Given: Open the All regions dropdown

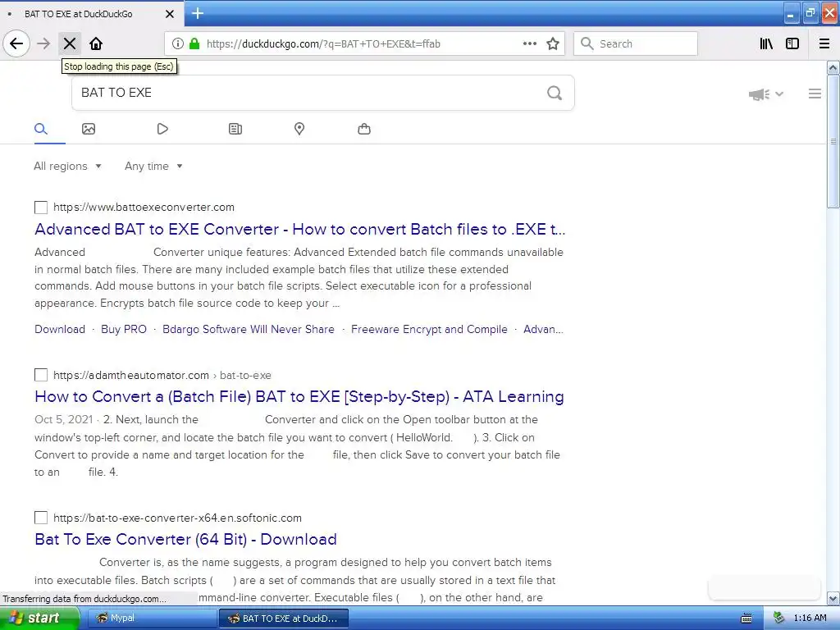Looking at the screenshot, I should click(x=67, y=166).
